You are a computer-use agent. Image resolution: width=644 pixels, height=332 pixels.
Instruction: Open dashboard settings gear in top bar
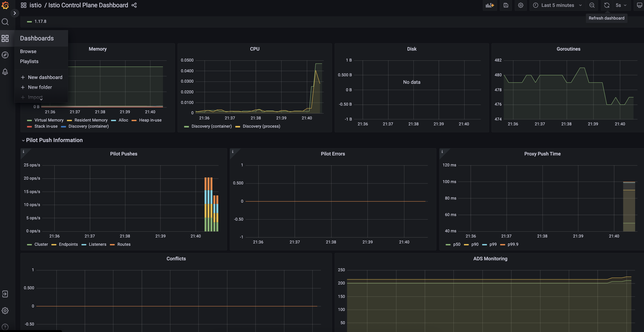tap(520, 5)
